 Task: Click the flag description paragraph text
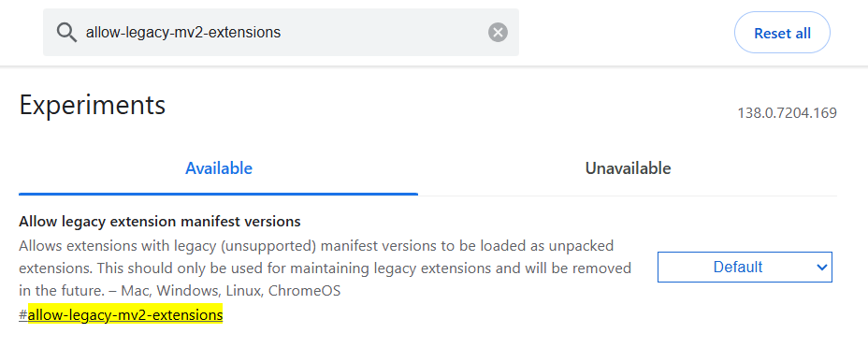coord(325,268)
